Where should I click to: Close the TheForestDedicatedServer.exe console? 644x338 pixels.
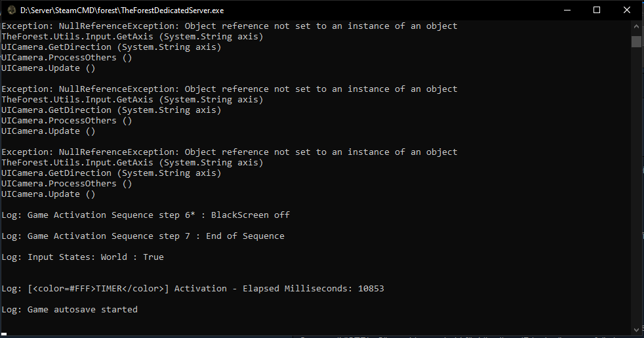pyautogui.click(x=627, y=10)
